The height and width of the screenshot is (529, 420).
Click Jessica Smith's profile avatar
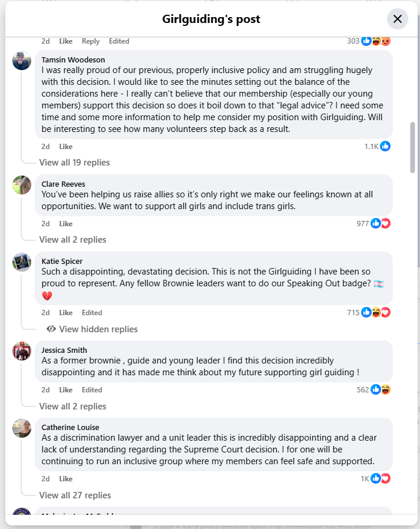[22, 351]
